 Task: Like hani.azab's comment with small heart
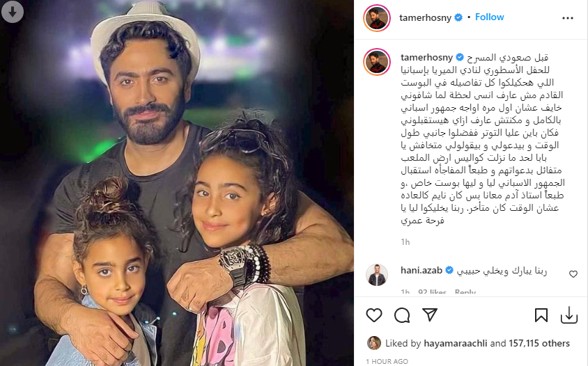(573, 274)
